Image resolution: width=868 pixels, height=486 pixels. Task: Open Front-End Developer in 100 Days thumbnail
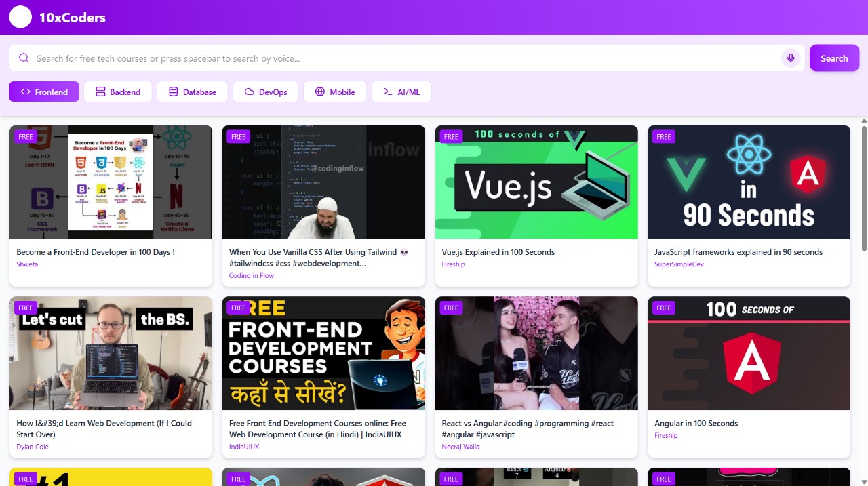(x=111, y=182)
